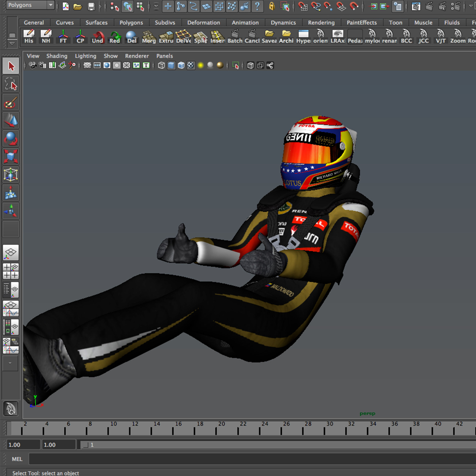Open a scene with folder icon
Viewport: 476px width, 476px height.
pos(78,6)
